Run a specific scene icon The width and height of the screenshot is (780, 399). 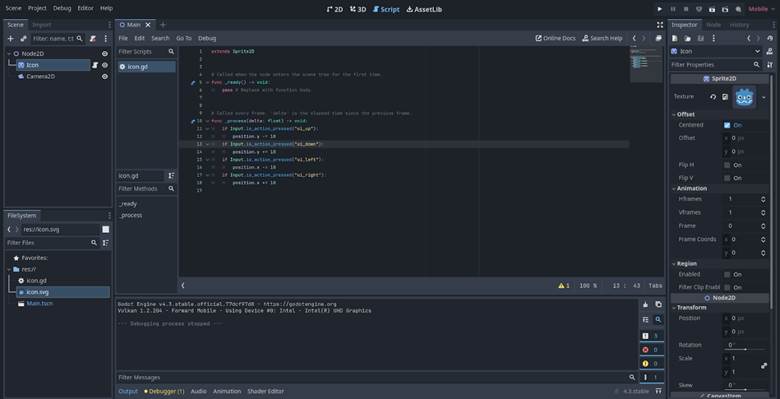click(725, 9)
